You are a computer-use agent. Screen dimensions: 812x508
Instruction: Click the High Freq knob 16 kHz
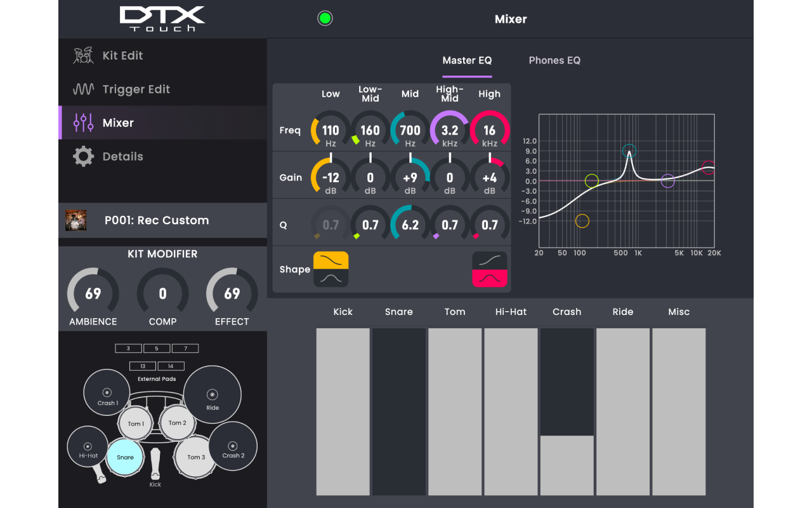click(490, 131)
